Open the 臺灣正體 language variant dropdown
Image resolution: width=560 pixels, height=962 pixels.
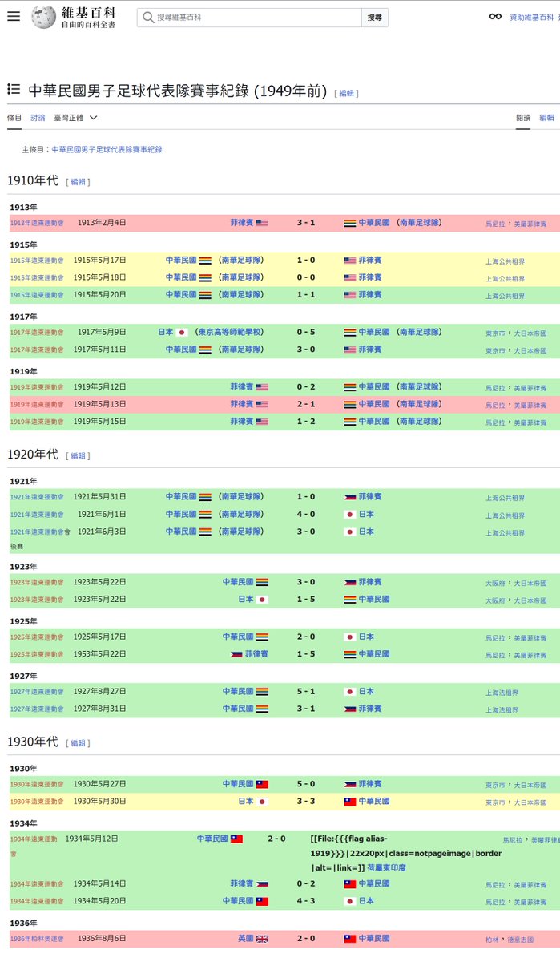pyautogui.click(x=75, y=118)
